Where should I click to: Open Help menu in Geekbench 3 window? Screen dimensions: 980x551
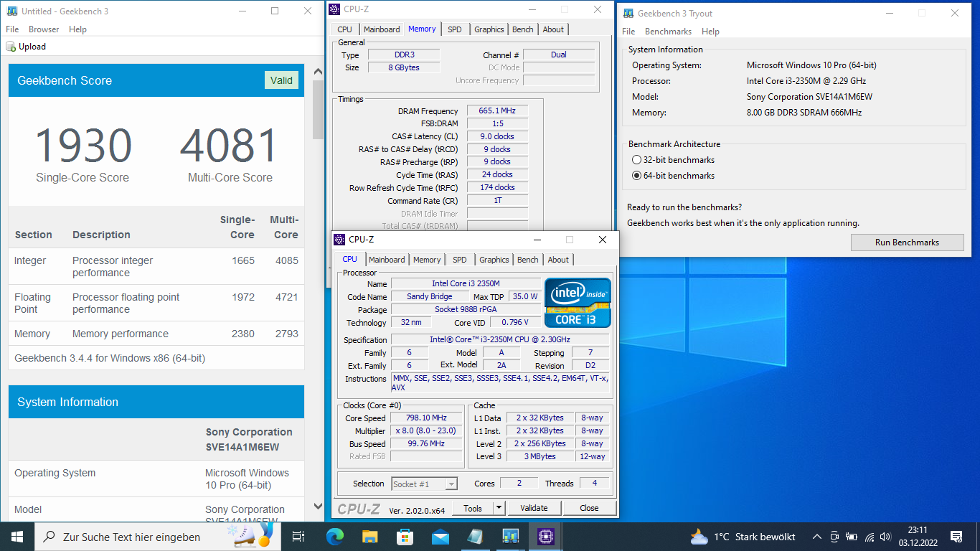point(77,29)
